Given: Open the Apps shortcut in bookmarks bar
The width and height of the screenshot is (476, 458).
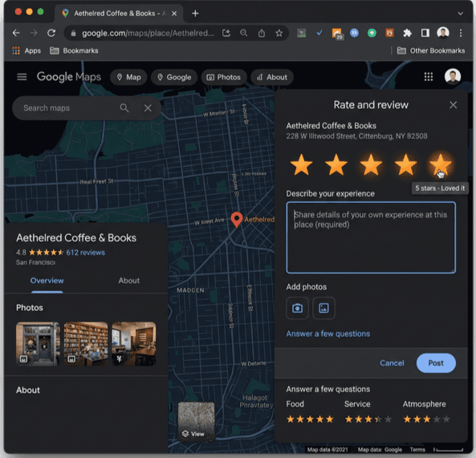Looking at the screenshot, I should pos(26,51).
